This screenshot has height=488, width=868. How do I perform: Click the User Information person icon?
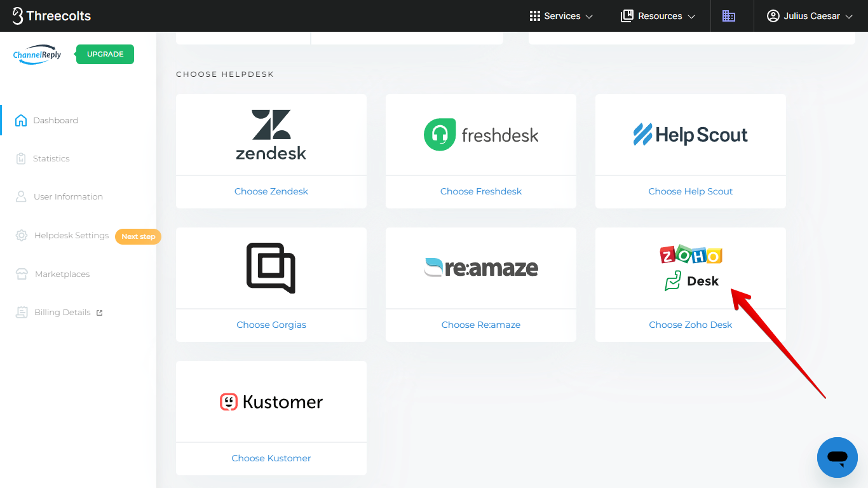21,196
